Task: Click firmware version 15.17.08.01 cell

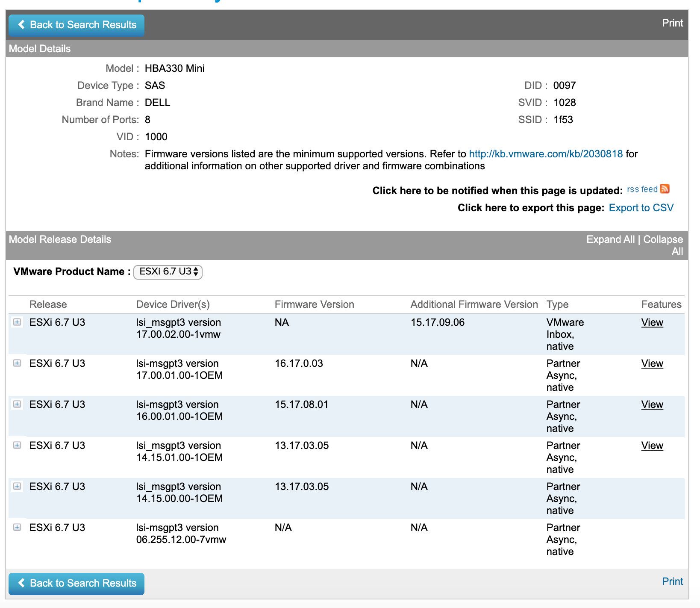Action: click(301, 404)
